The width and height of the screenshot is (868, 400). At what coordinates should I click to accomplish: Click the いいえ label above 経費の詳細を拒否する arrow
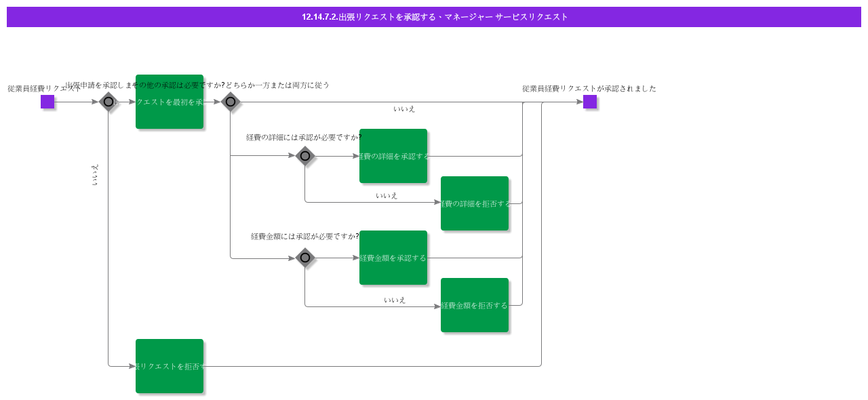[387, 195]
